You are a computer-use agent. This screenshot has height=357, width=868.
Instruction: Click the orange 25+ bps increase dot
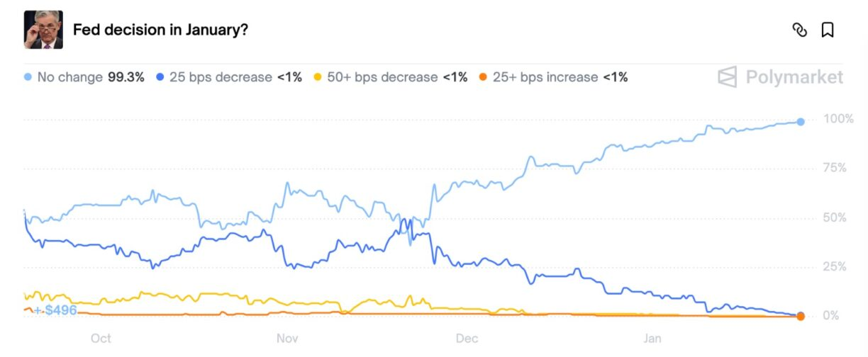click(x=484, y=77)
